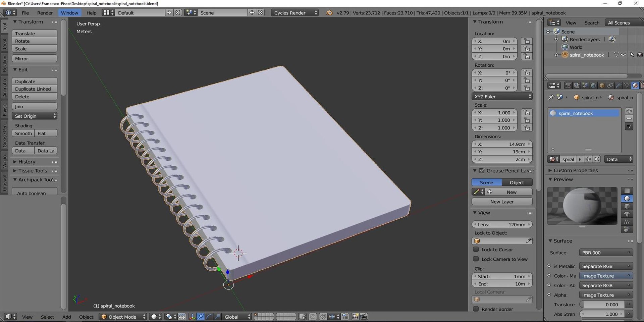
Task: Click the Duplicate Linked button
Action: click(x=34, y=89)
